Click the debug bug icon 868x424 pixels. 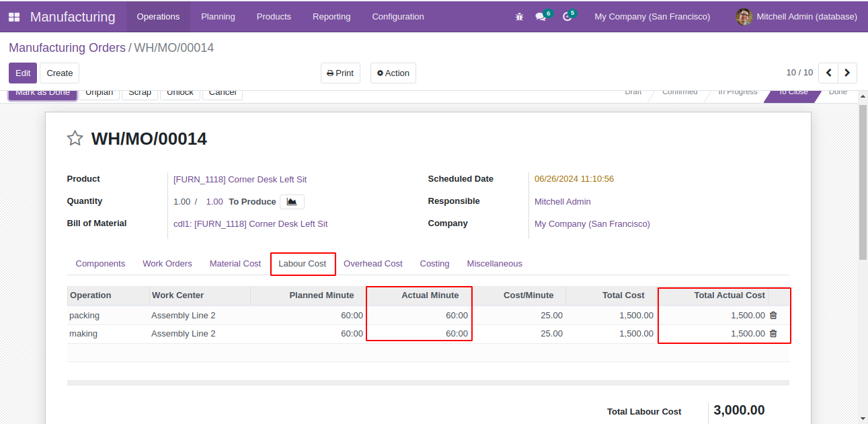click(519, 17)
